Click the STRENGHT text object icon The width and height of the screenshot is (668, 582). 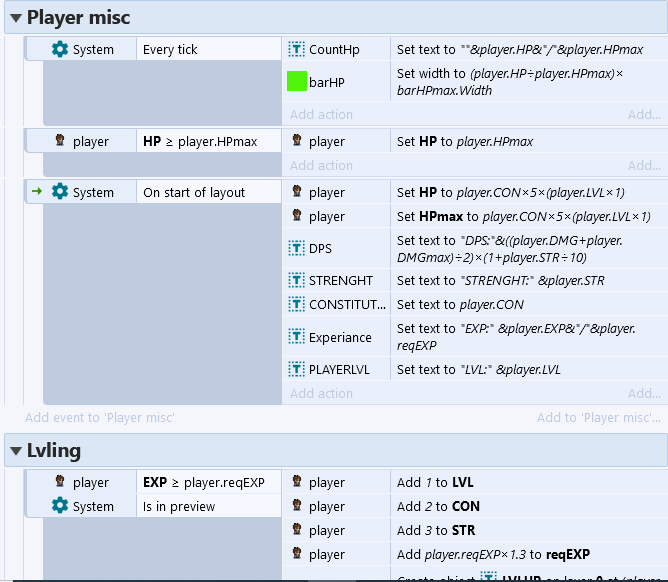[297, 280]
